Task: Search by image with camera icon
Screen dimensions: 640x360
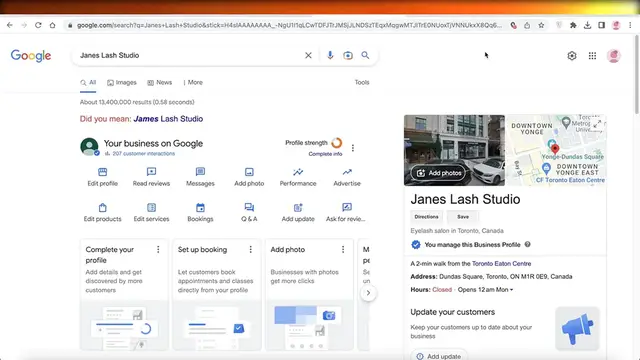Action: (348, 55)
